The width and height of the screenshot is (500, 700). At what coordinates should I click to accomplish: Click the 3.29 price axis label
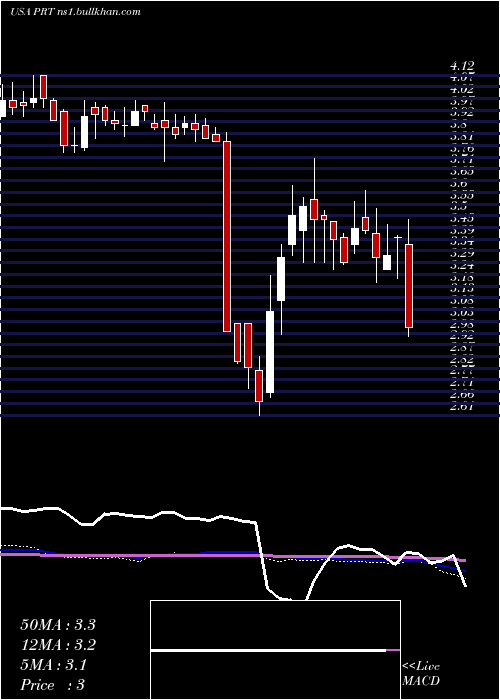(462, 254)
